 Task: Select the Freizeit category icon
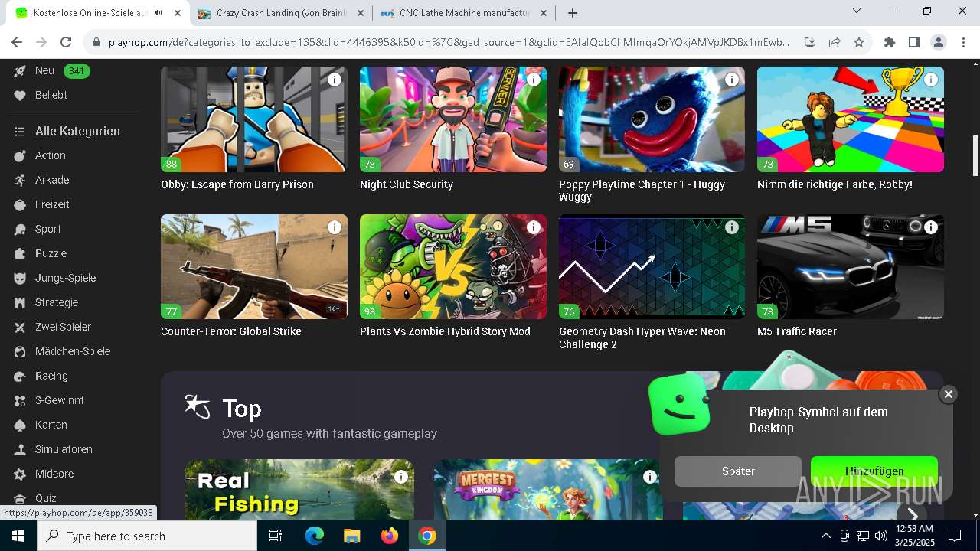[20, 204]
